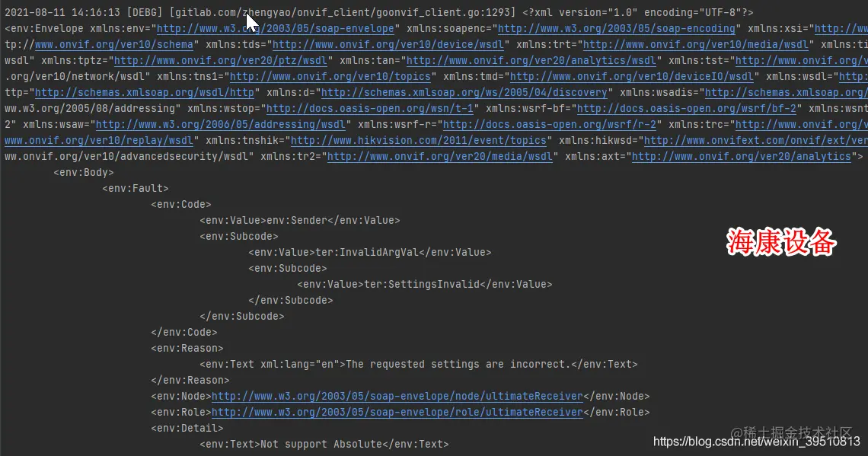Open ver10/replay/wsdl link
Screen dimensions: 868x456
(98, 141)
